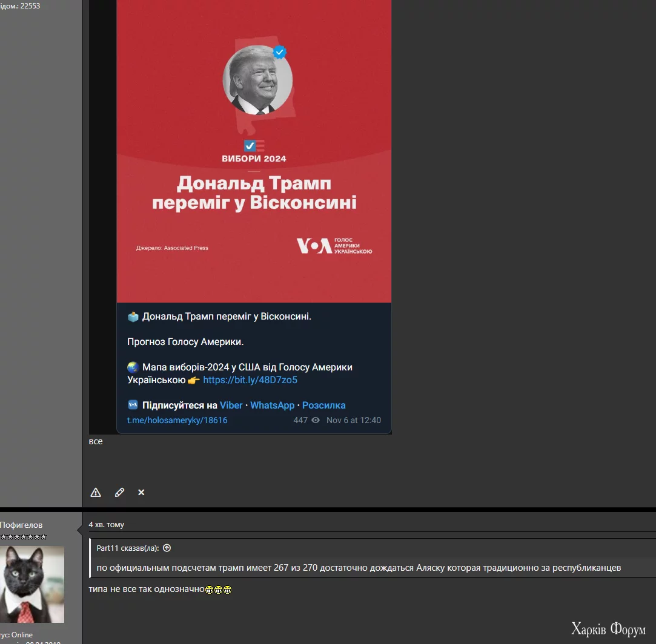
Task: Click the username Пофигелов
Action: point(22,525)
